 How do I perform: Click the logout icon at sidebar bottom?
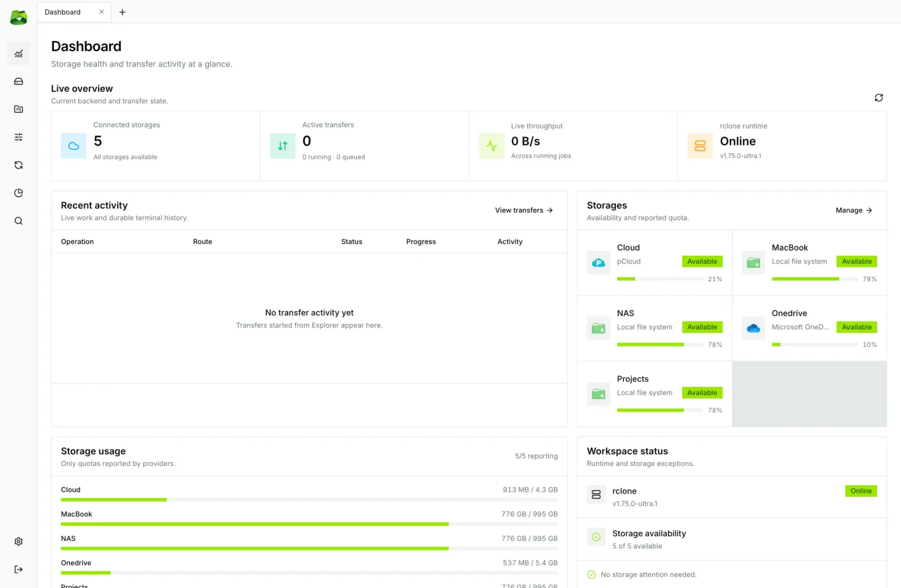pyautogui.click(x=19, y=569)
